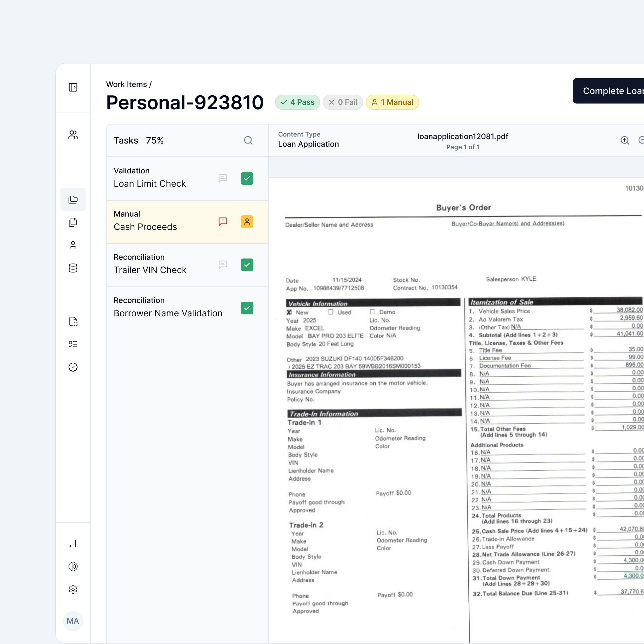Click the Buyer's Order document title
This screenshot has width=644, height=644.
pyautogui.click(x=463, y=207)
